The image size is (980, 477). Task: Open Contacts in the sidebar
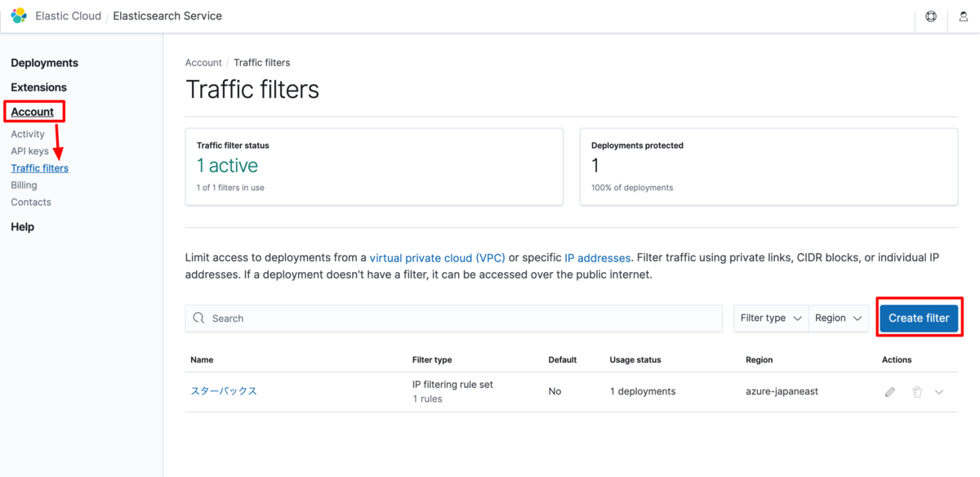(31, 203)
